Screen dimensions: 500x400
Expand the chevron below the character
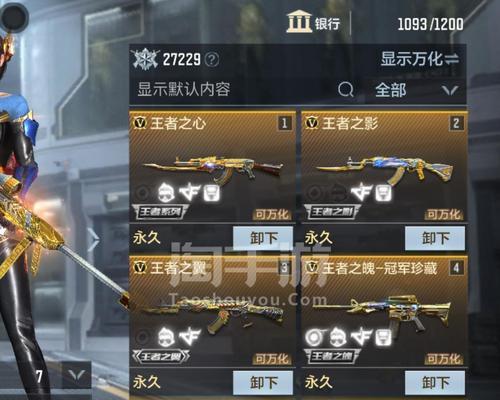pos(76,375)
